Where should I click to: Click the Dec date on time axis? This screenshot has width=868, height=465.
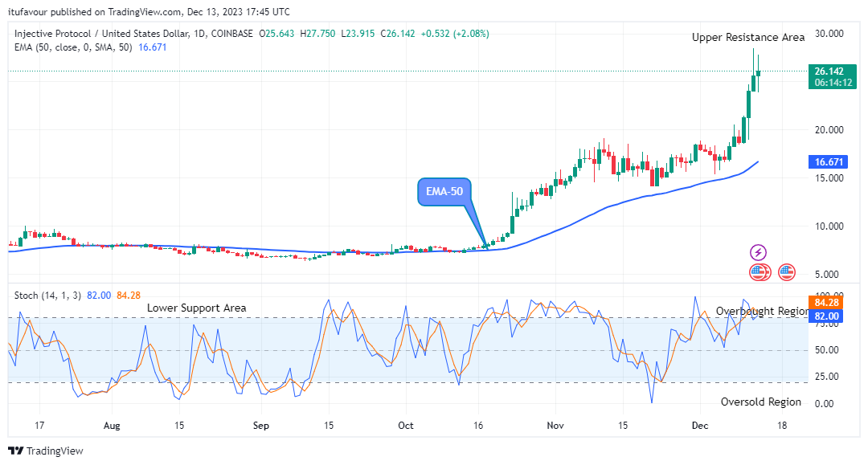point(700,425)
